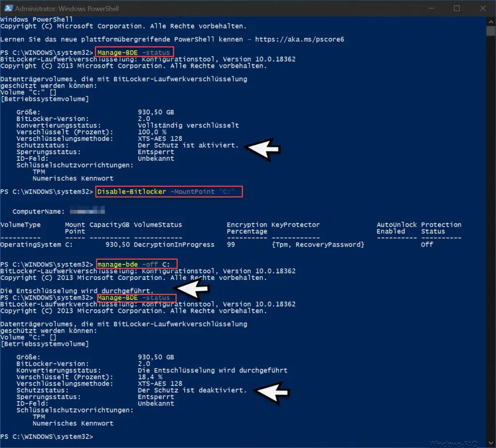
Task: Click the 'manage-bde -off C:' command
Action: pyautogui.click(x=134, y=264)
